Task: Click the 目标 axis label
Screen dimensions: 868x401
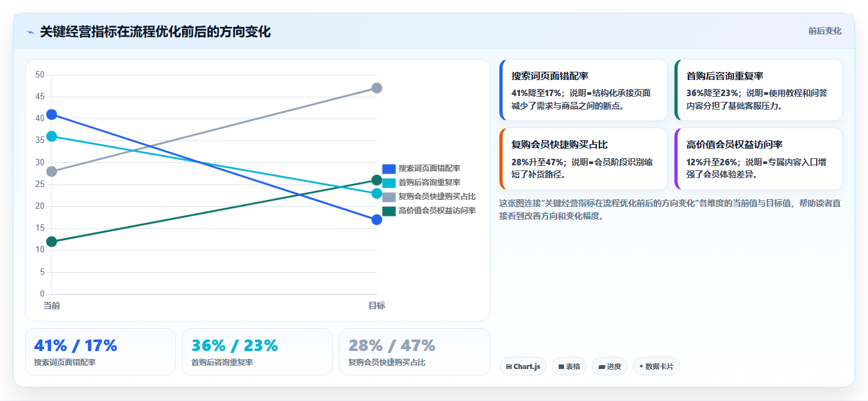Action: click(x=377, y=306)
